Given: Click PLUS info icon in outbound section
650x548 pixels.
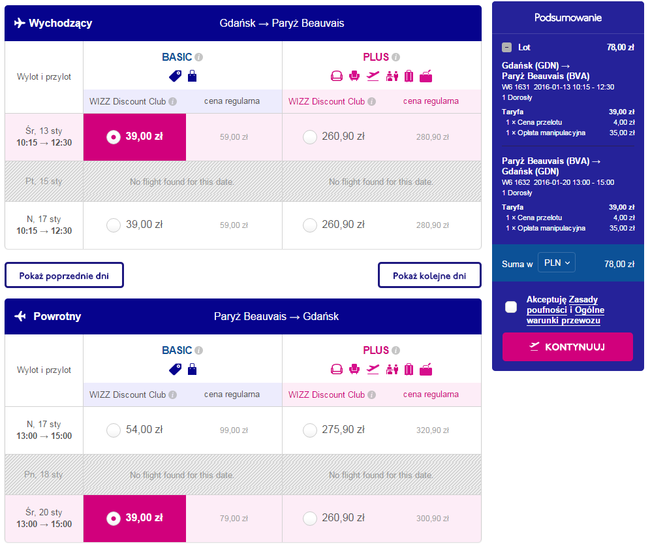Looking at the screenshot, I should click(397, 57).
